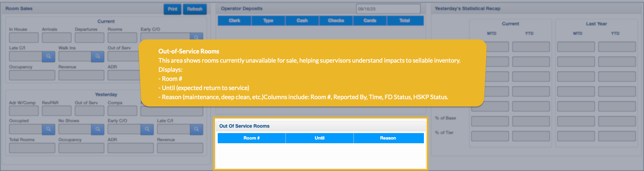
Task: Click the Checks column header
Action: coord(336,21)
